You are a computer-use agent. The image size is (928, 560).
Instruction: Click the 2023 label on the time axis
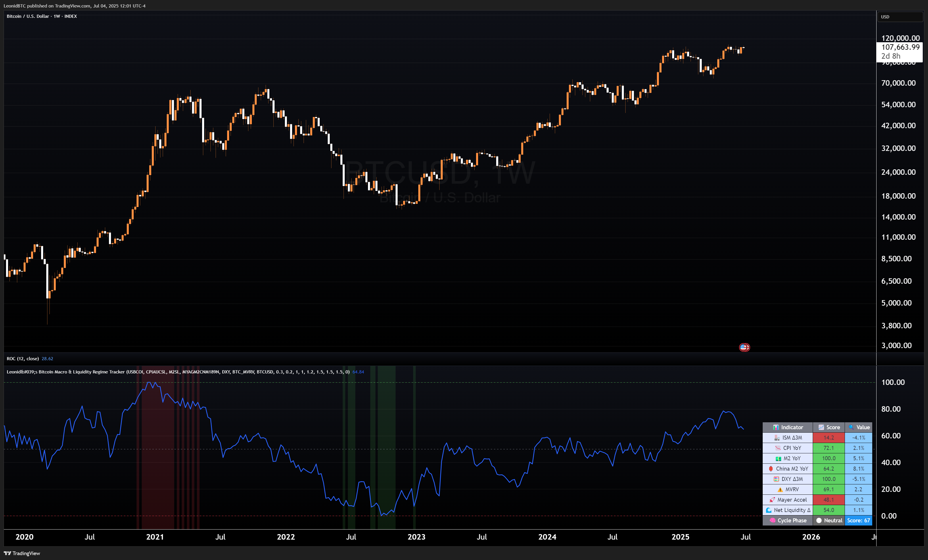tap(416, 537)
